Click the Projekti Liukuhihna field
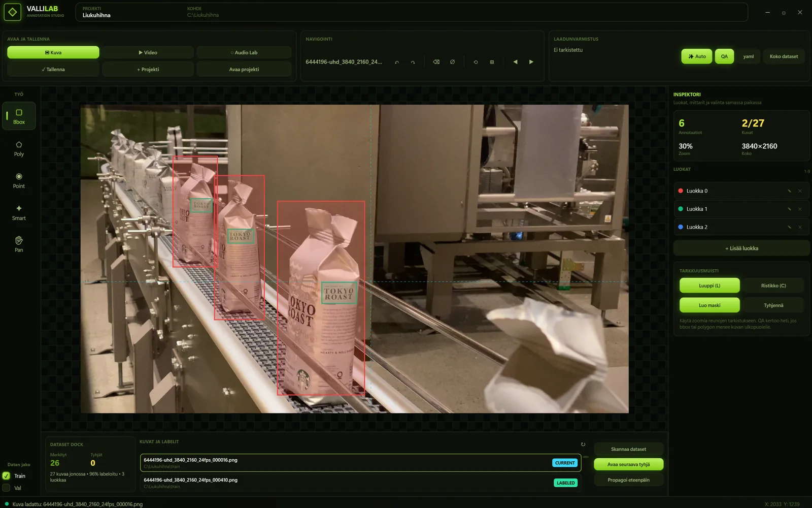812x508 pixels. click(96, 12)
